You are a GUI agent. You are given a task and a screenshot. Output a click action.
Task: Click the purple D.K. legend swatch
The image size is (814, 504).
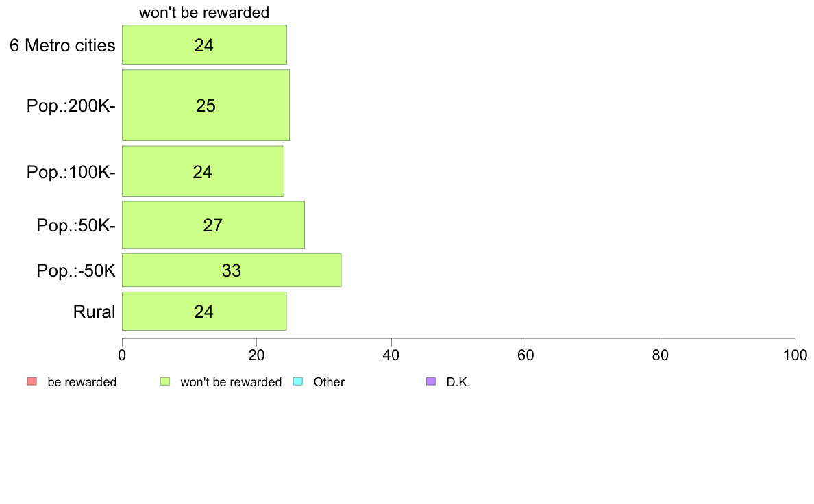(431, 381)
